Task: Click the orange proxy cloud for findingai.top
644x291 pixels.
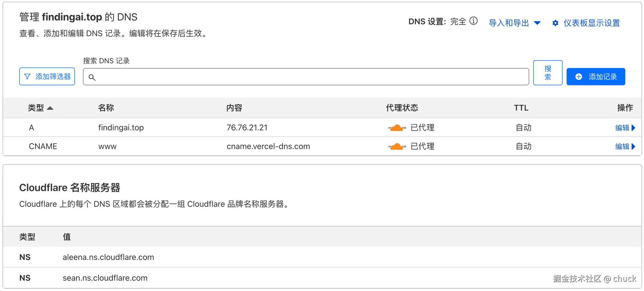Action: click(397, 128)
